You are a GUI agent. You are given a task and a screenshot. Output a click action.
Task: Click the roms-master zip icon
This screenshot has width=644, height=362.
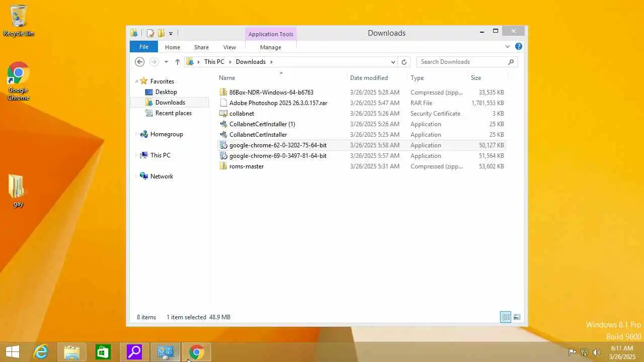[x=223, y=166]
